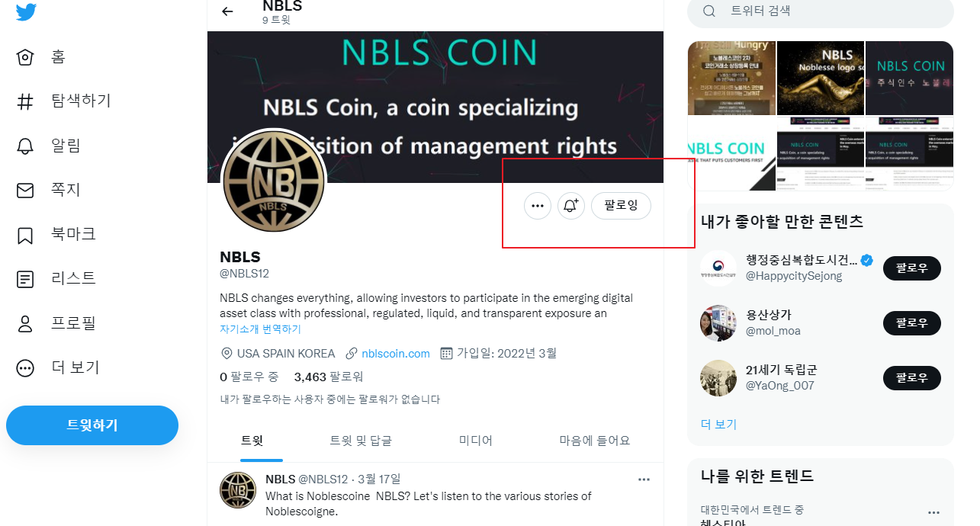The width and height of the screenshot is (980, 526).
Task: Go back using the left arrow
Action: (227, 11)
